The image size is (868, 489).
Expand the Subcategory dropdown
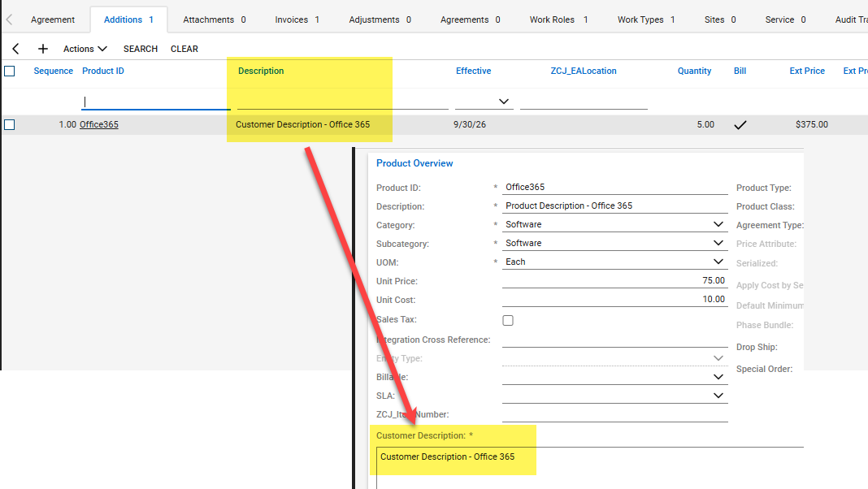pos(718,243)
